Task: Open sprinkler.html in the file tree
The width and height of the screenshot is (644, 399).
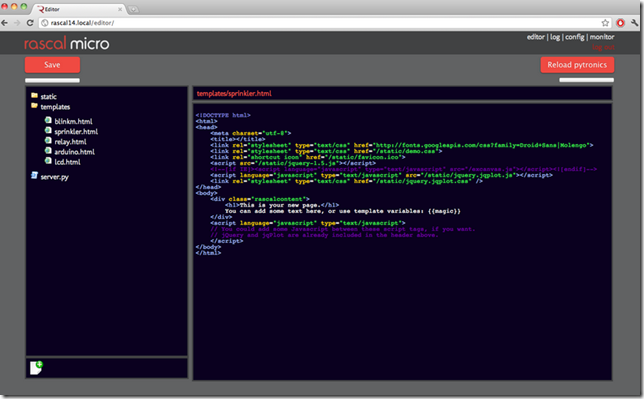Action: [76, 131]
